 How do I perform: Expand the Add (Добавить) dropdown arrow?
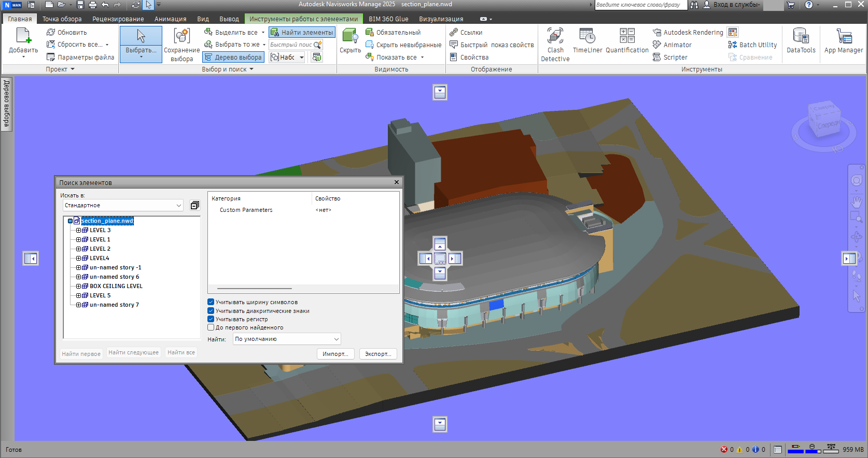pyautogui.click(x=23, y=56)
